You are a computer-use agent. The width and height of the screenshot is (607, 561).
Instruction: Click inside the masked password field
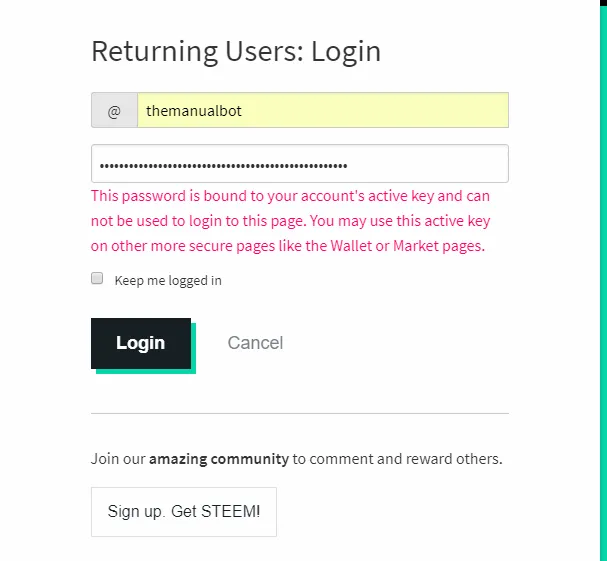[300, 164]
